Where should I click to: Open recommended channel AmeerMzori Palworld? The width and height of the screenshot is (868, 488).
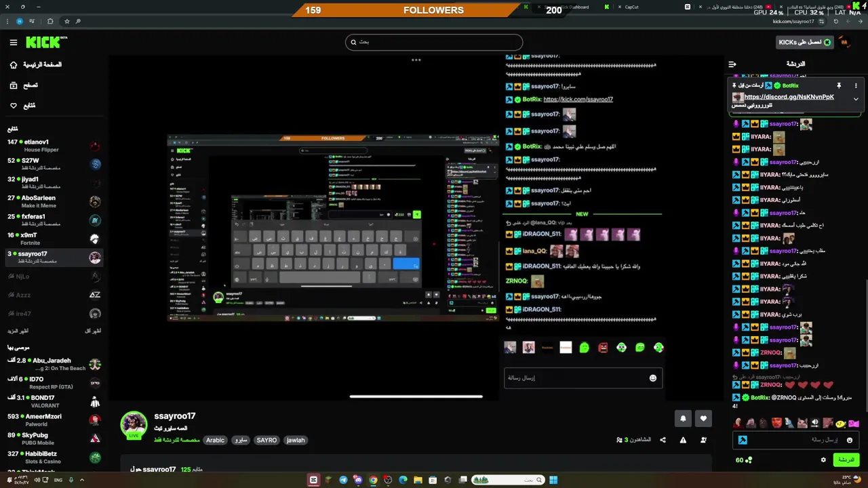pyautogui.click(x=54, y=420)
